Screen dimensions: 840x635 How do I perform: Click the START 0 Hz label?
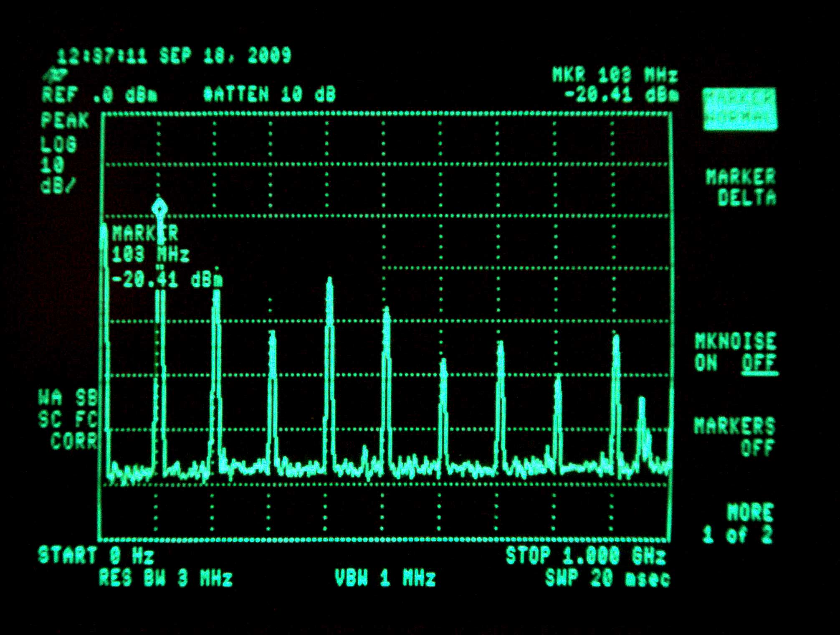(x=96, y=556)
